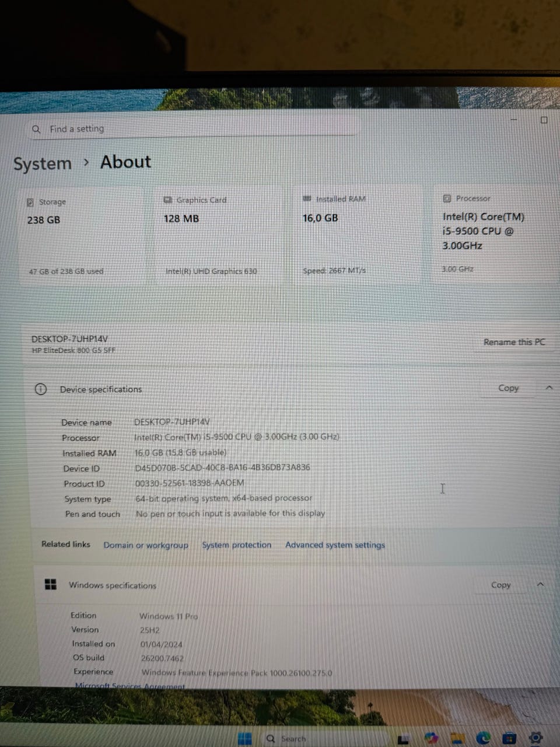Click the Windows 11 Pro edition text

pos(169,616)
